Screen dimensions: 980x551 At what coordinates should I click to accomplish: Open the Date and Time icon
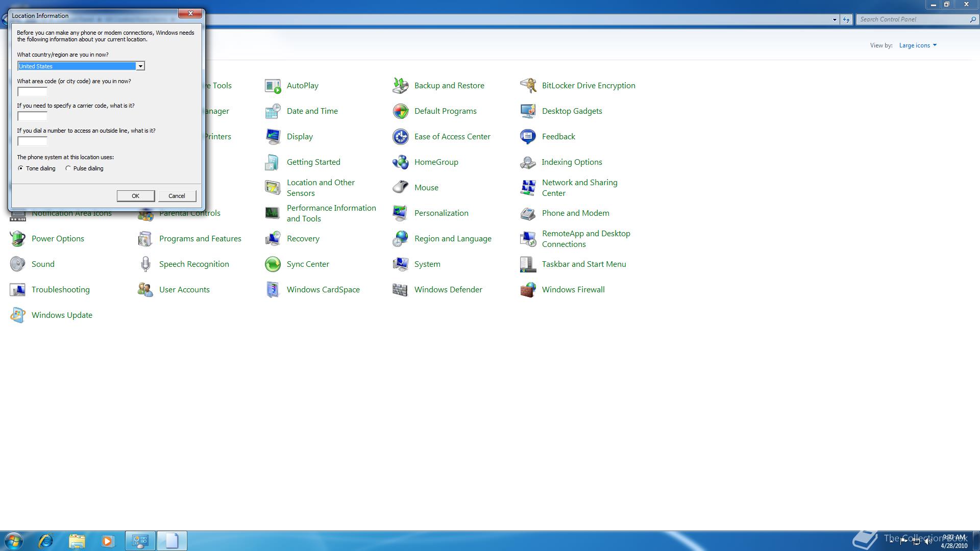tap(273, 111)
